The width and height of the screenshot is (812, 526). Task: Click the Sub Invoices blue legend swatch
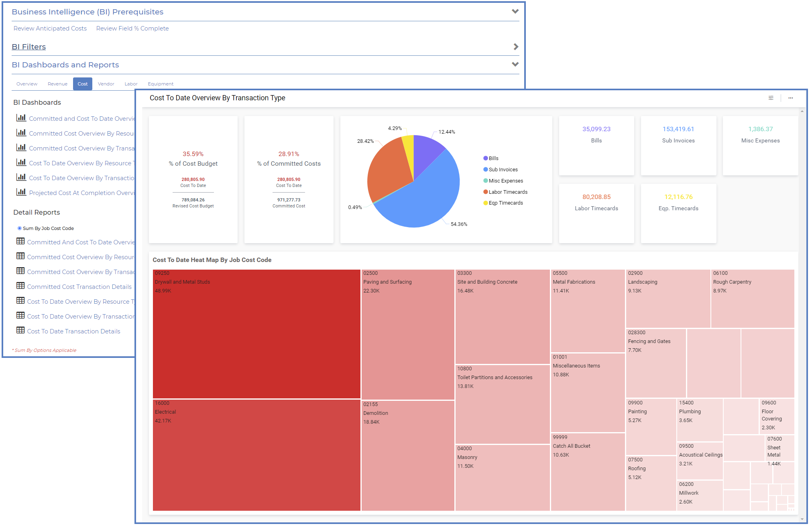tap(486, 170)
